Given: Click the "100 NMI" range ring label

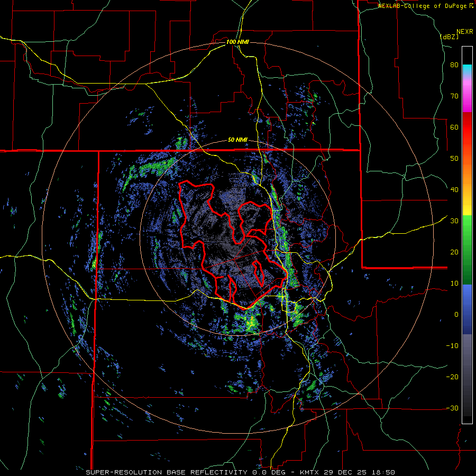Looking at the screenshot, I should click(x=237, y=42).
